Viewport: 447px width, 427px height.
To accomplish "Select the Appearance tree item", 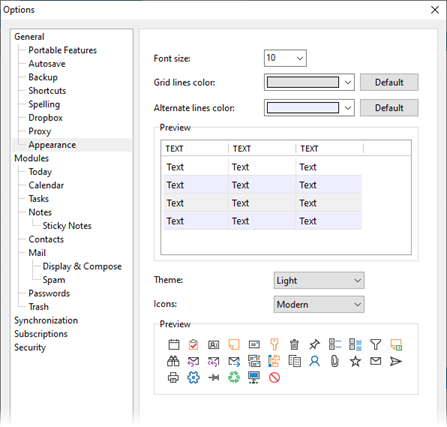I will pyautogui.click(x=52, y=145).
